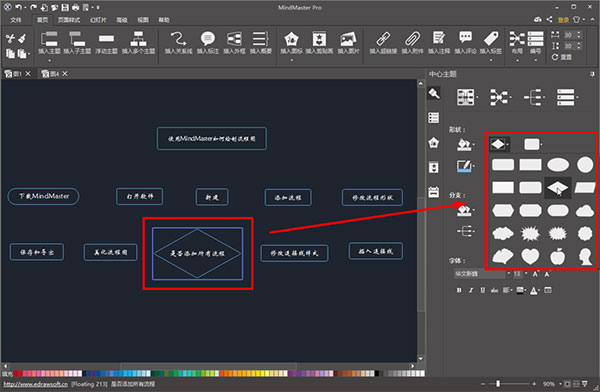Click the Undo arrow in title bar
The image size is (600, 392).
(18, 7)
